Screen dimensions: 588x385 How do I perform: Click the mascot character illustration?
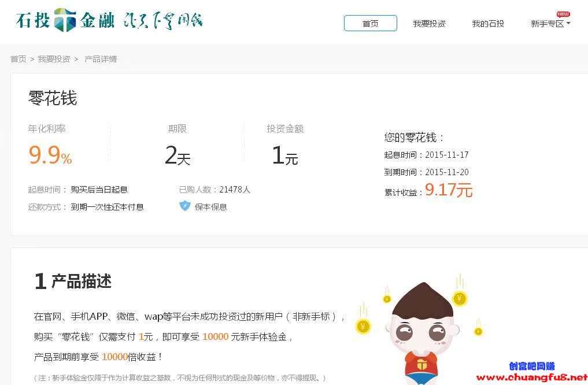click(x=422, y=334)
